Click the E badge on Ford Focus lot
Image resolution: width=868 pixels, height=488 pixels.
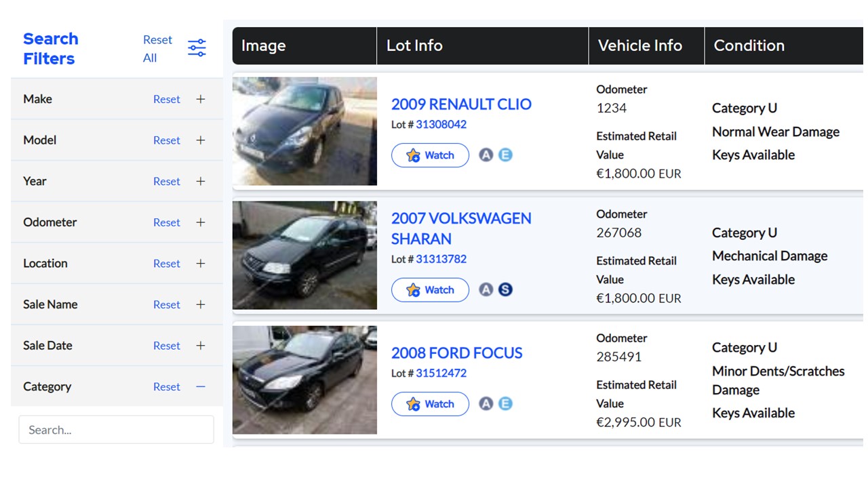(x=505, y=404)
